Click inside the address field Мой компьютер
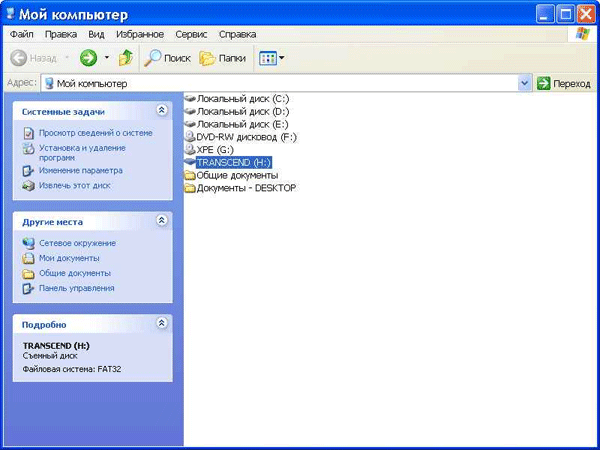This screenshot has width=600, height=450. (x=280, y=84)
